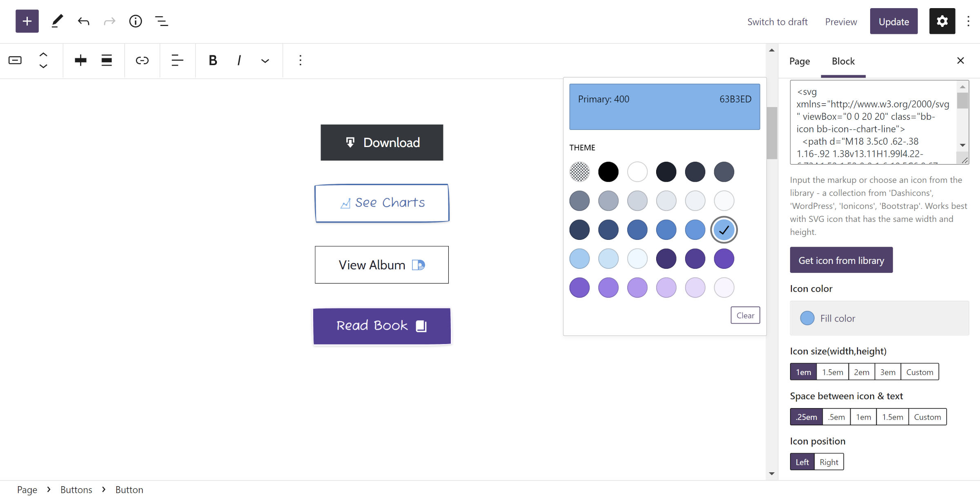
Task: Open the Details info icon
Action: (135, 21)
